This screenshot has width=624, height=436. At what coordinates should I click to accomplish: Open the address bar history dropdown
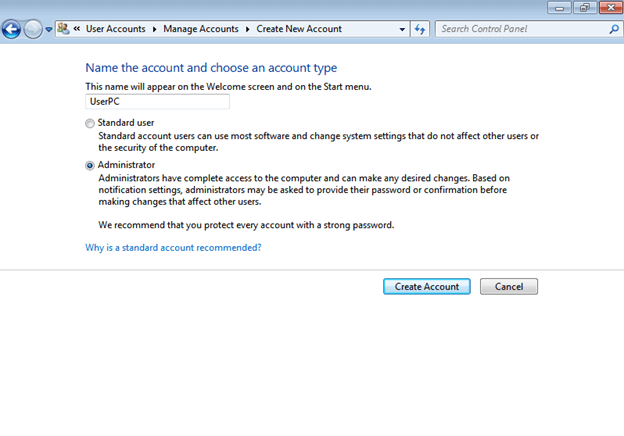(402, 29)
